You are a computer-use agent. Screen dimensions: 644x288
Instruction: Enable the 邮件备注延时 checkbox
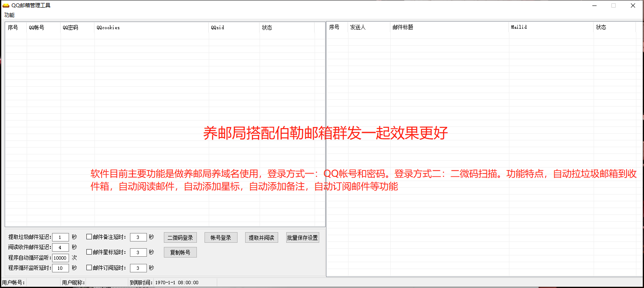[x=89, y=237]
